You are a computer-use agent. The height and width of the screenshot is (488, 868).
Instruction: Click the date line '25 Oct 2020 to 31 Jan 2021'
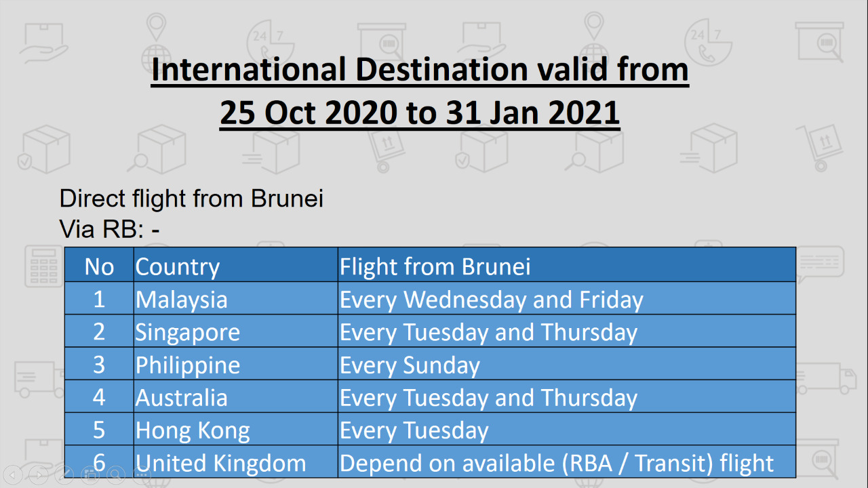(x=420, y=114)
